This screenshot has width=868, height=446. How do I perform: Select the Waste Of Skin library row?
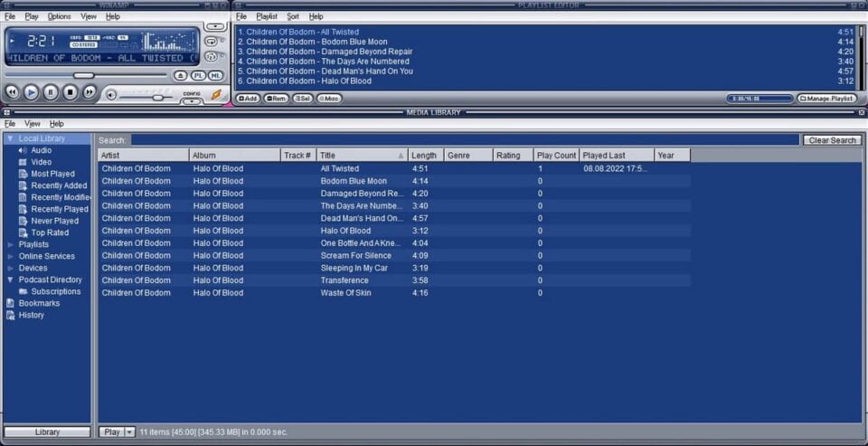click(394, 292)
